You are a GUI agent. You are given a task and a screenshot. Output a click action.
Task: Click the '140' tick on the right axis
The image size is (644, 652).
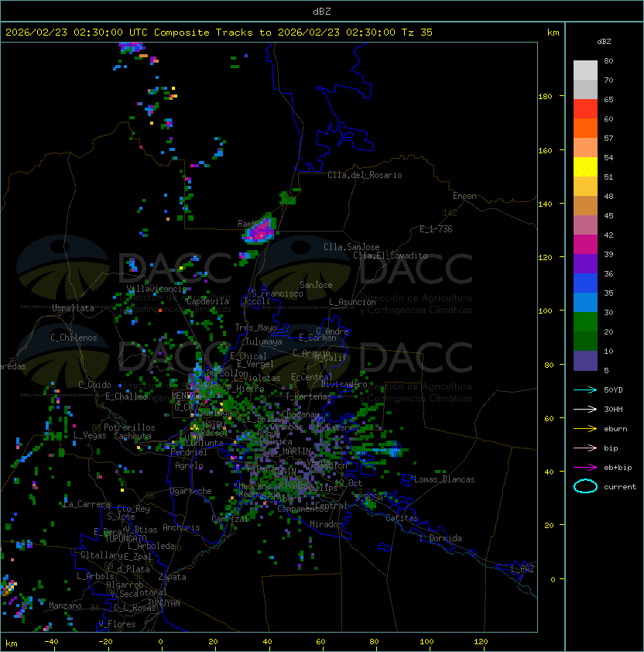tap(545, 204)
